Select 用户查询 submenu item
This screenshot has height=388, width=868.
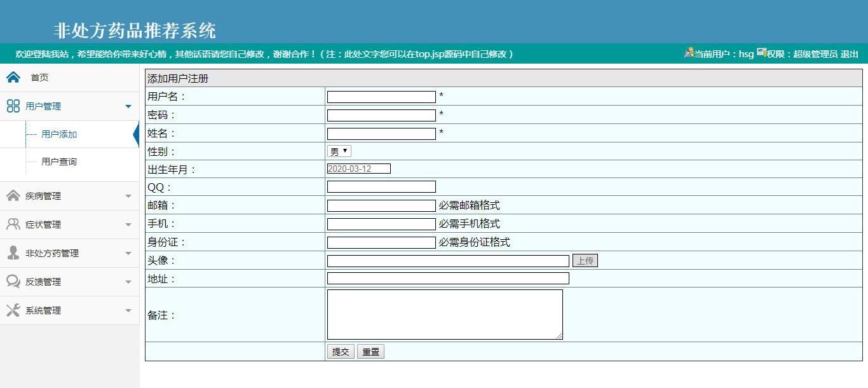tap(59, 162)
